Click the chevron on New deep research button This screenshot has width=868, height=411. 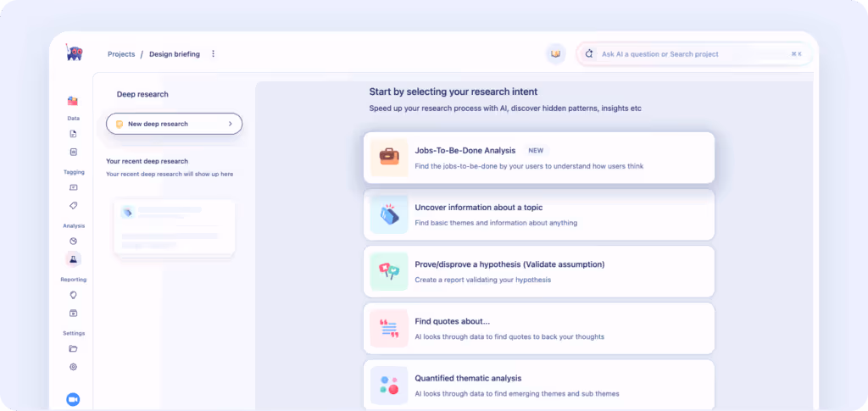click(x=231, y=124)
